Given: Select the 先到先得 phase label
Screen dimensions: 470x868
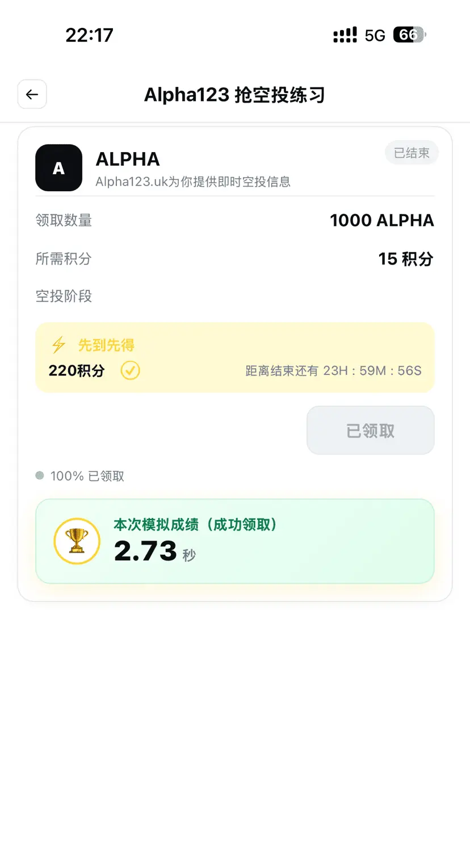Looking at the screenshot, I should (106, 345).
